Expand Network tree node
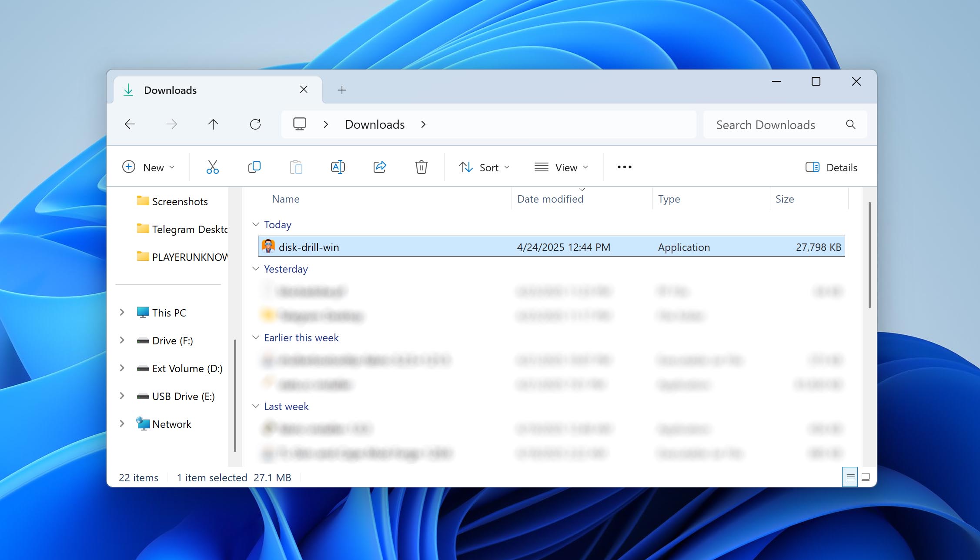Image resolution: width=980 pixels, height=560 pixels. point(122,423)
